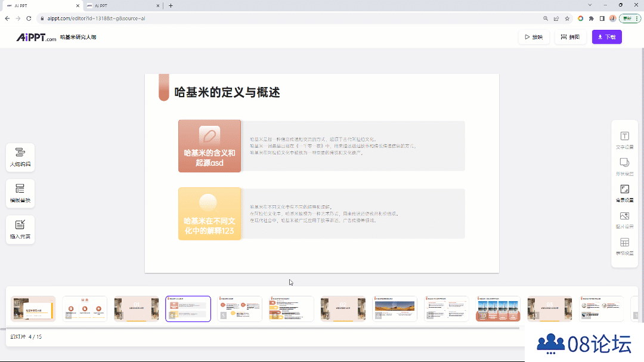
Task: Click the pen icon on orange card
Action: (x=209, y=135)
